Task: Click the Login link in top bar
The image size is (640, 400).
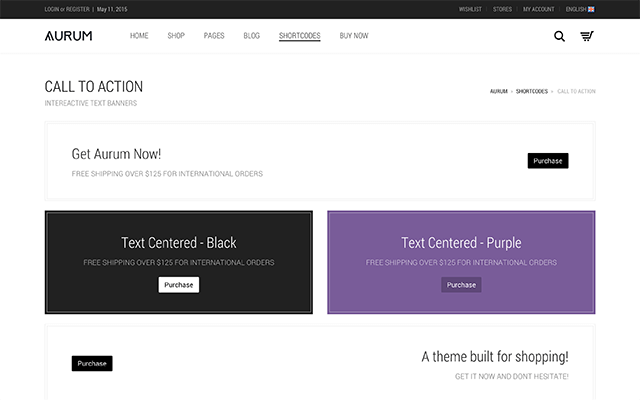Action: point(53,9)
